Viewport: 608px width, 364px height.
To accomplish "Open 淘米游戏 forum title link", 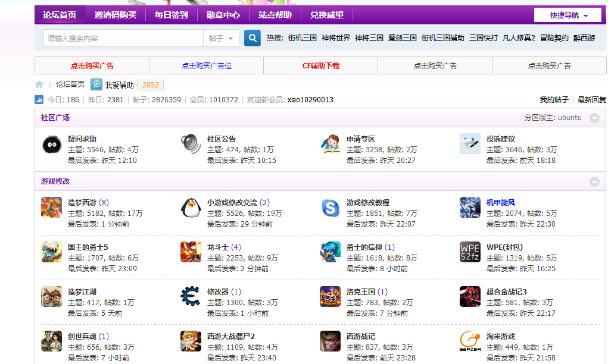I will [501, 336].
